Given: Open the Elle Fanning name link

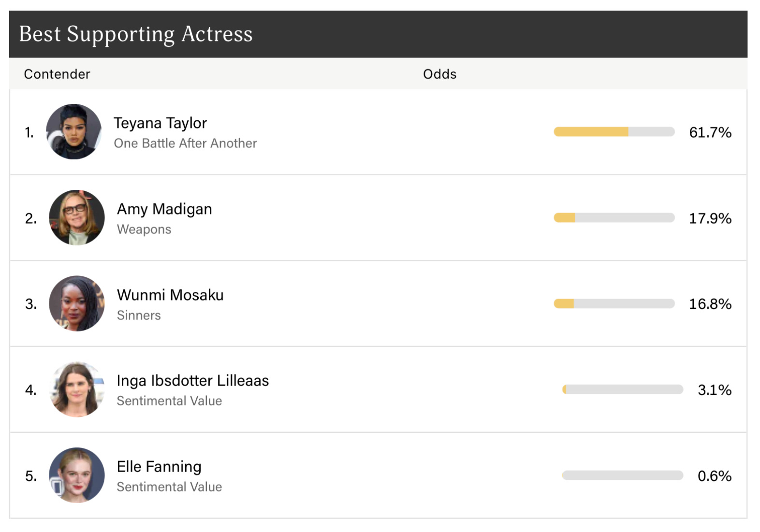Looking at the screenshot, I should coord(159,467).
